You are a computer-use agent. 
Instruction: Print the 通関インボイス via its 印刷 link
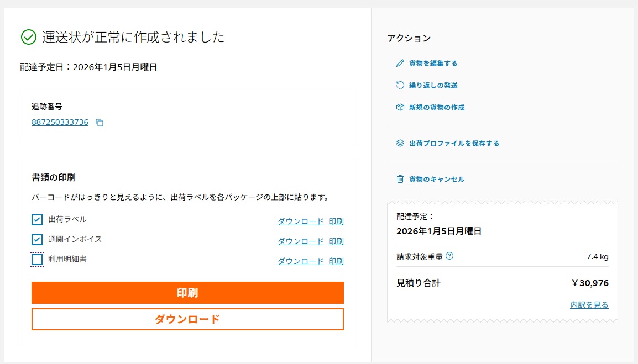pos(336,241)
